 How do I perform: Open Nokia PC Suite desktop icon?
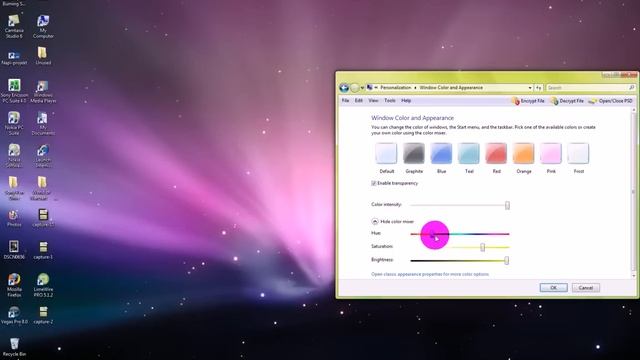click(14, 123)
